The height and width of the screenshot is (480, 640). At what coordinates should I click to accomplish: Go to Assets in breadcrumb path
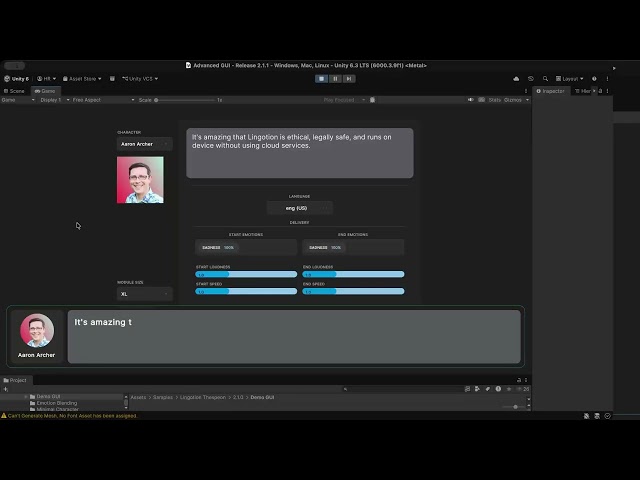coord(138,397)
